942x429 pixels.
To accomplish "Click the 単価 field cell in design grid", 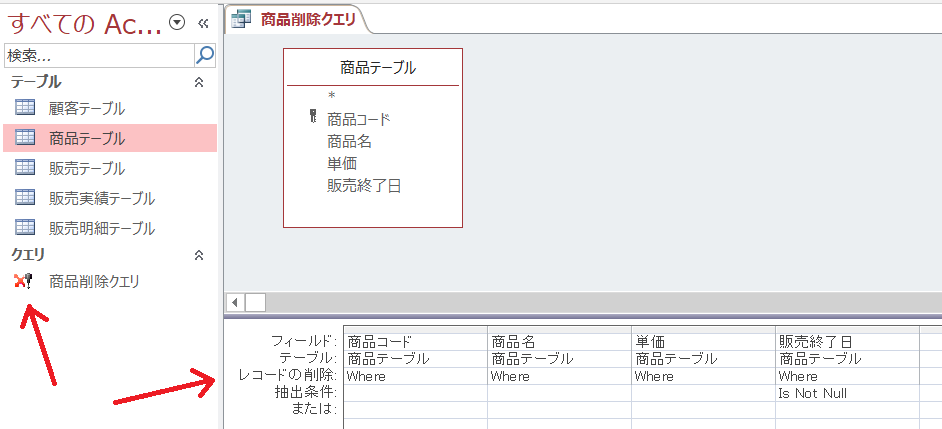I will click(x=703, y=342).
